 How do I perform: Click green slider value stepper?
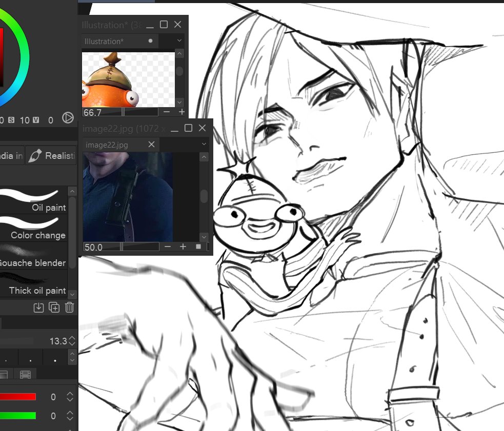click(70, 416)
